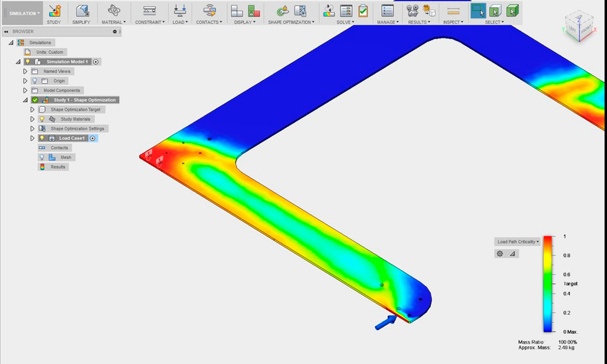
Task: Open the SHAPE OPTIMIZATION dropdown menu
Action: point(291,22)
